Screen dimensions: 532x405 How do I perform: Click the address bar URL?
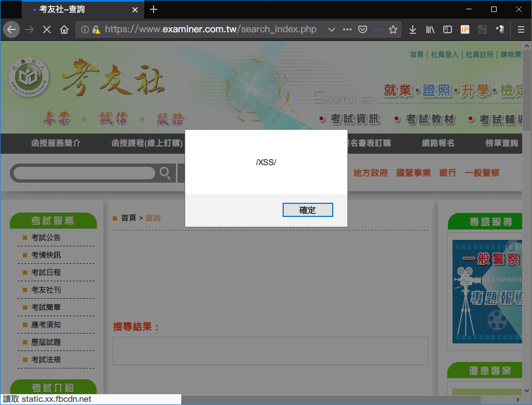[x=210, y=29]
